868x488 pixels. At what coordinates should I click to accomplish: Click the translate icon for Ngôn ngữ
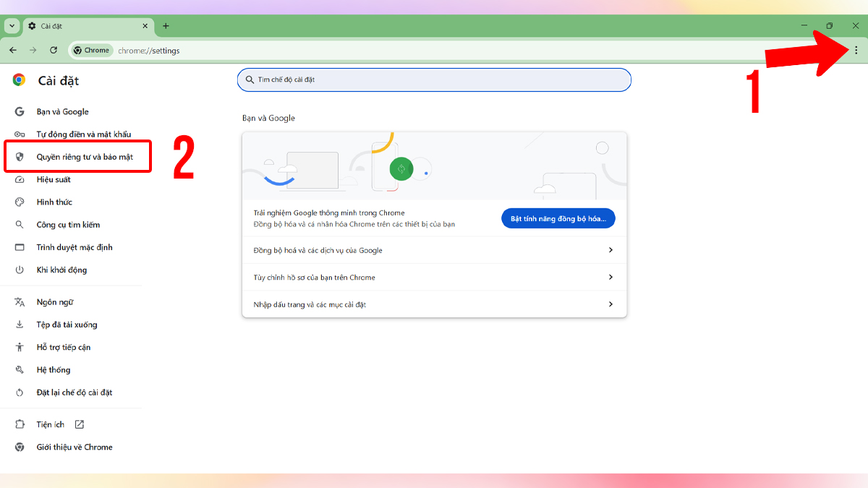tap(20, 302)
